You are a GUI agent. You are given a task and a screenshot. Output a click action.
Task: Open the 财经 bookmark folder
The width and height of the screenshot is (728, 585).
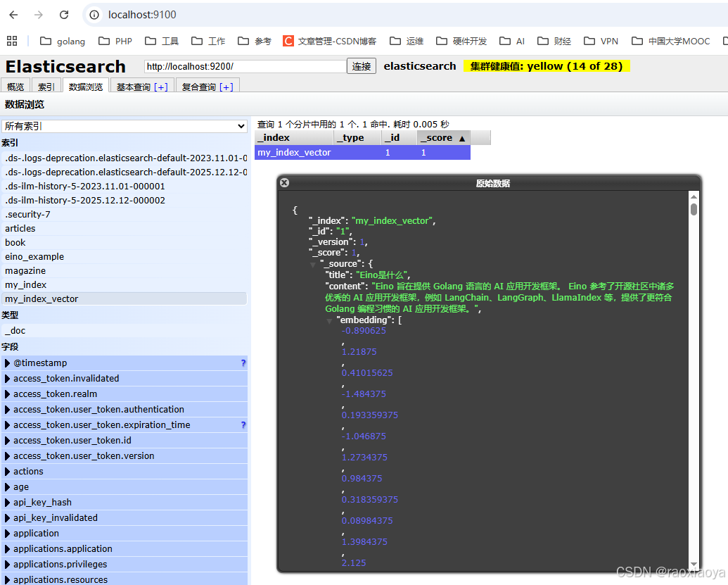coord(554,42)
